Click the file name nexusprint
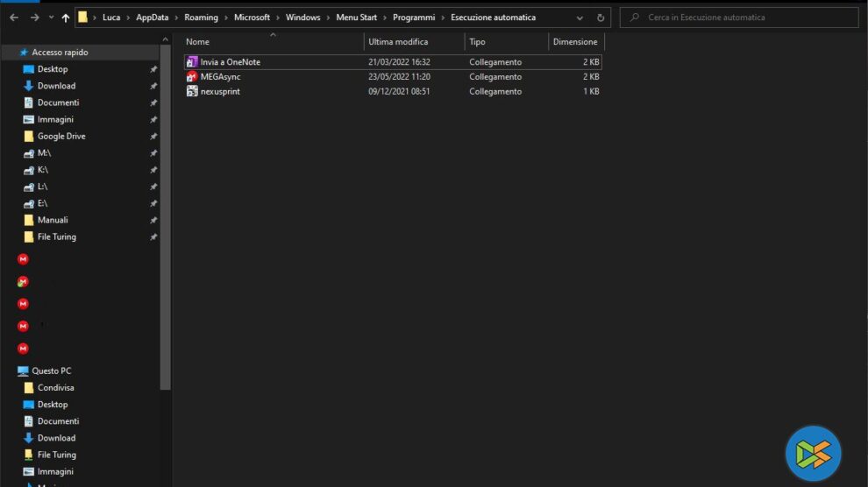The width and height of the screenshot is (868, 487). pyautogui.click(x=220, y=91)
